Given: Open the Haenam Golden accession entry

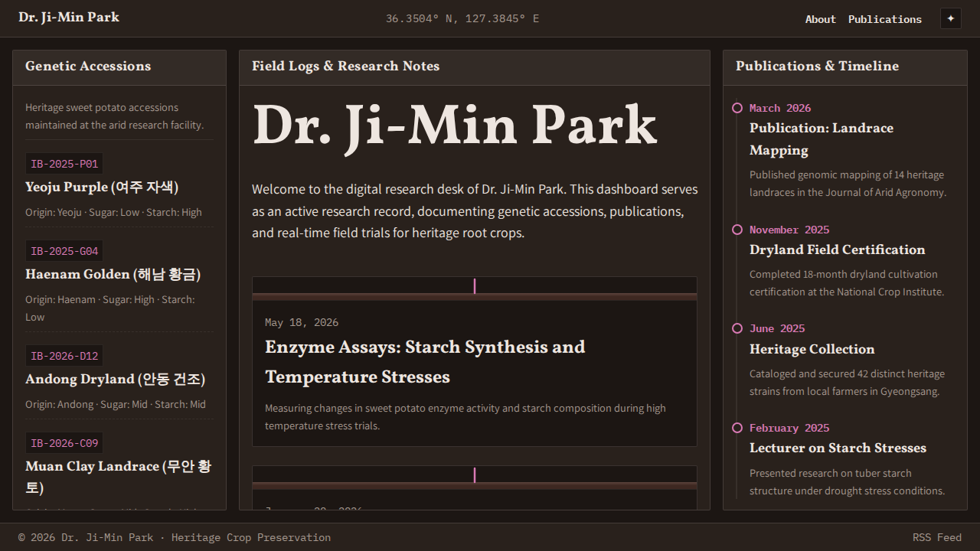Looking at the screenshot, I should 113,274.
